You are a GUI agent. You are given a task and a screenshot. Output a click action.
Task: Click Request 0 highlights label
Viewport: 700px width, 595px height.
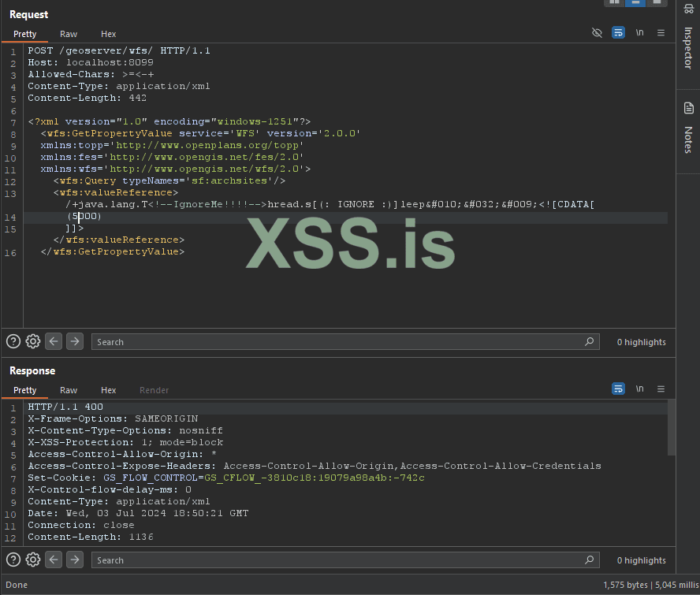641,342
